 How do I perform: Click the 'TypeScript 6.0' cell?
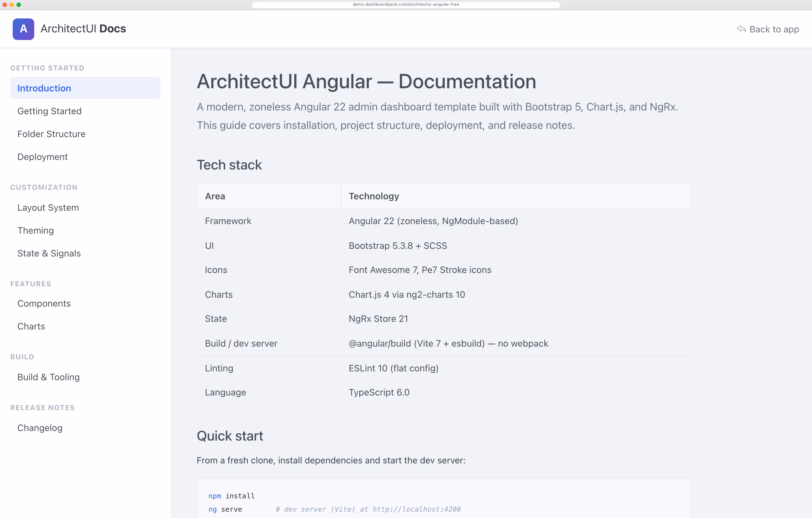(x=516, y=392)
